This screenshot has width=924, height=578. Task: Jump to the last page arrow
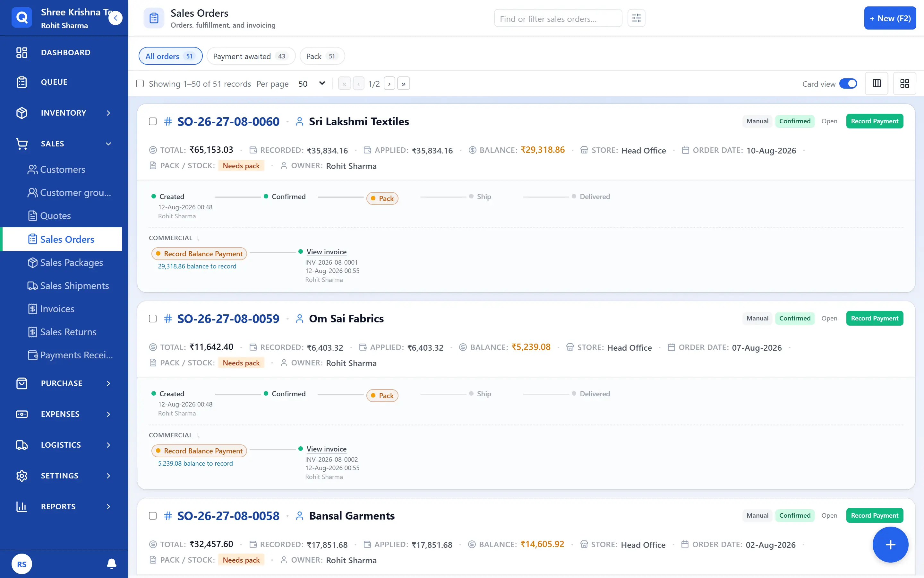coord(404,83)
